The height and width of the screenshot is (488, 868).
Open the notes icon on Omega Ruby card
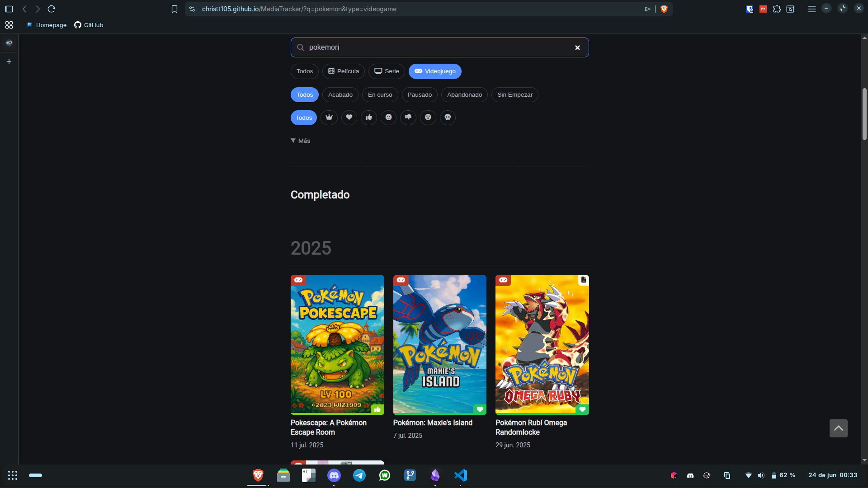pyautogui.click(x=584, y=280)
